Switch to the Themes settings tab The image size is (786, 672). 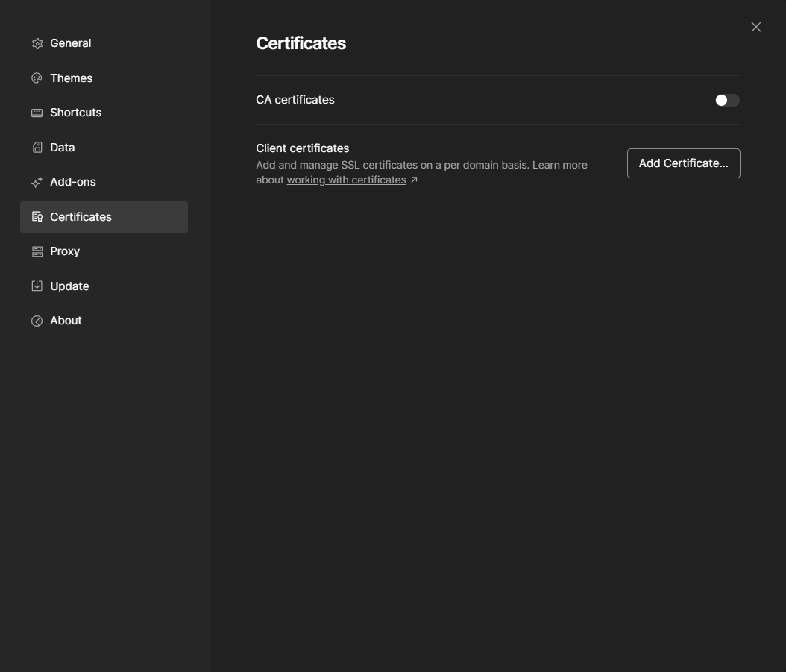104,78
